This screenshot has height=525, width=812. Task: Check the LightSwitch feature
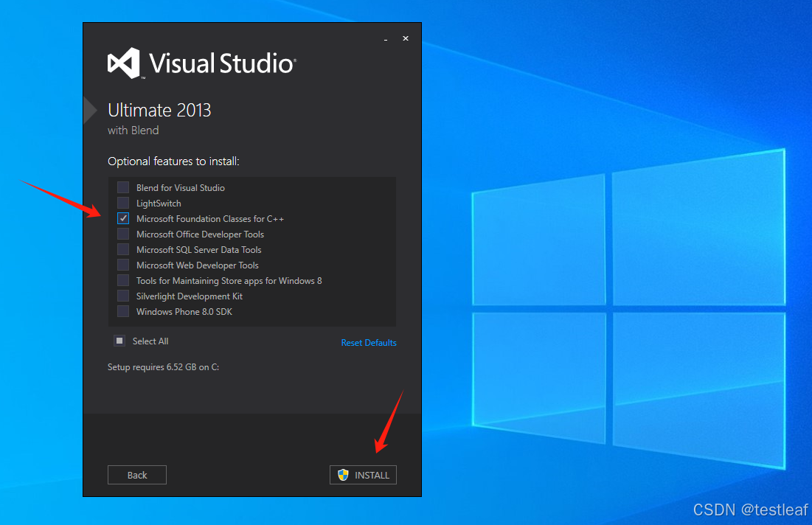tap(122, 203)
